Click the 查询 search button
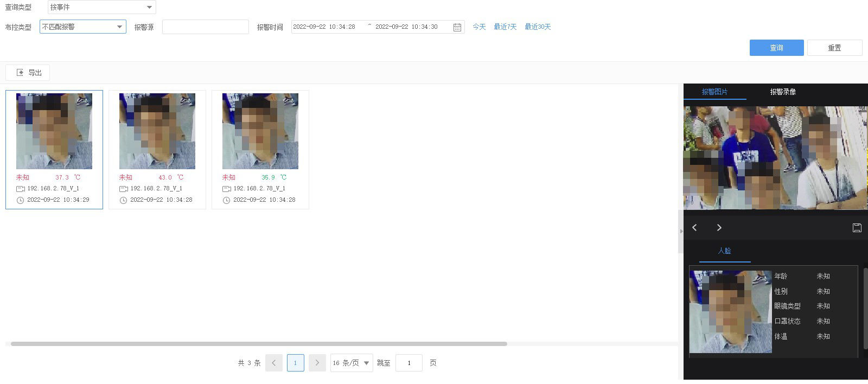Viewport: 868px width, 384px height. (777, 48)
